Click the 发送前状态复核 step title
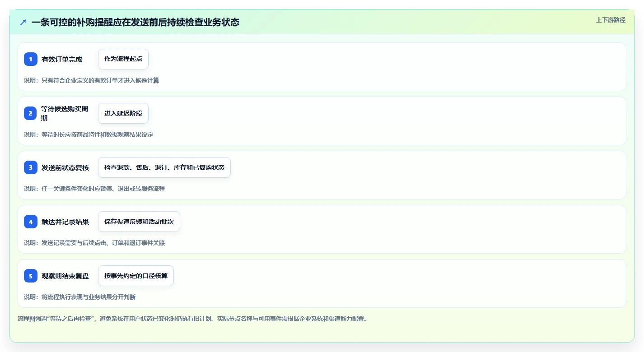This screenshot has height=352, width=644. 65,167
